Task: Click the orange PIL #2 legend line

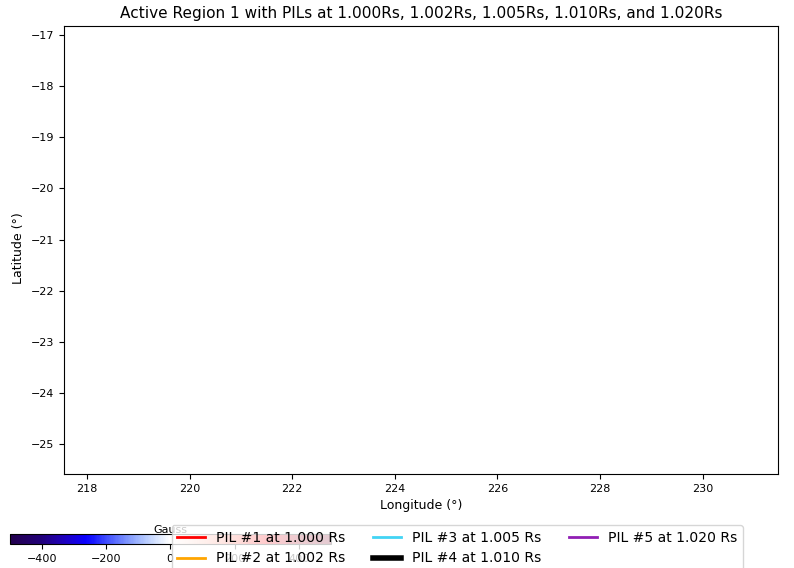Action: (x=191, y=558)
